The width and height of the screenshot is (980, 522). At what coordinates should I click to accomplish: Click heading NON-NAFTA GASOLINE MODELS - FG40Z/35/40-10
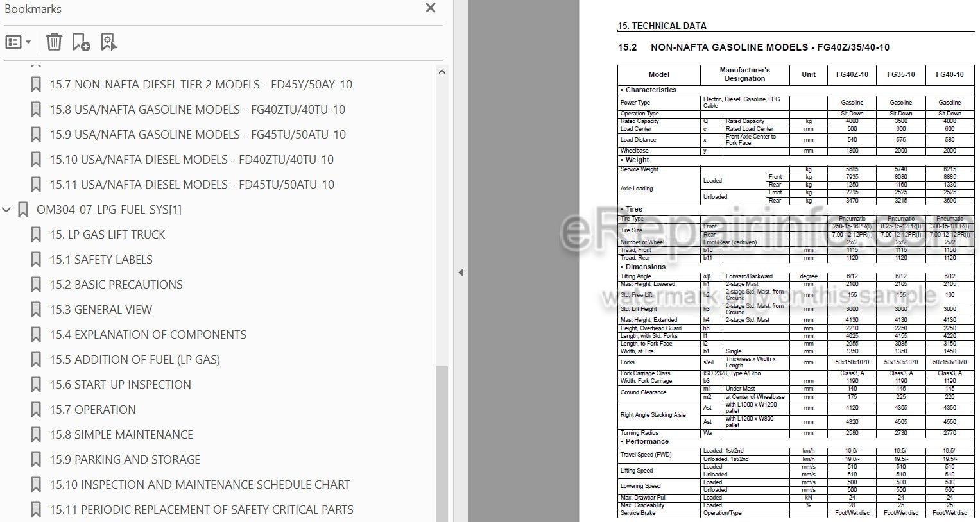pos(769,47)
